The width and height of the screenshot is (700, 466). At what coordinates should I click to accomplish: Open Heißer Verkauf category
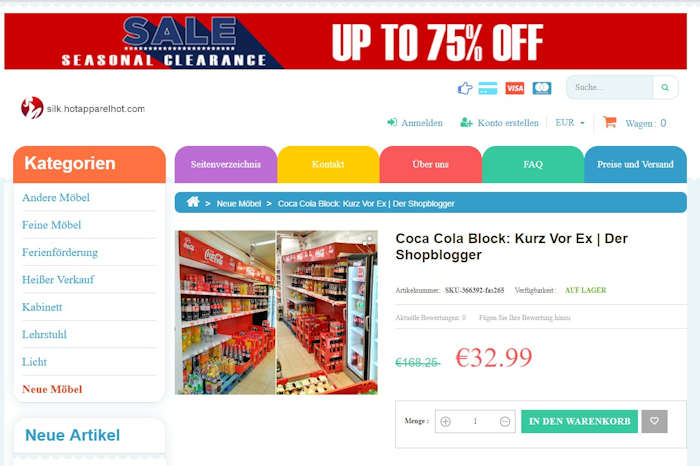[58, 279]
